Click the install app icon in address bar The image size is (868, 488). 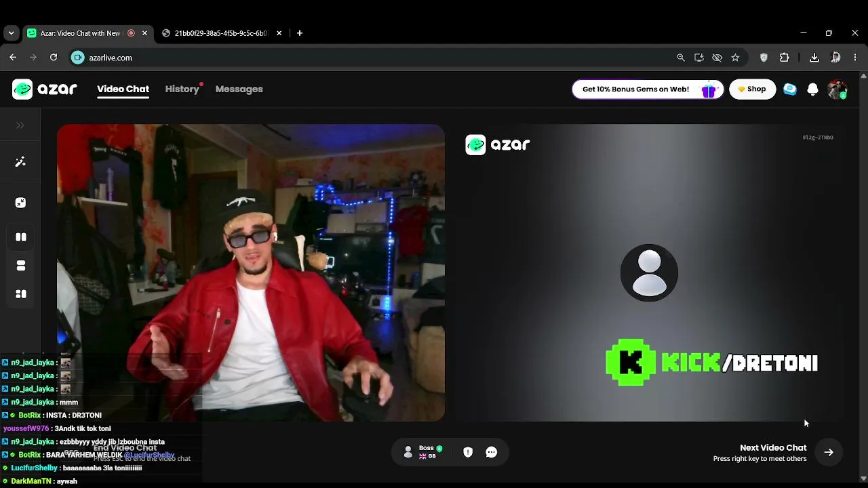point(699,58)
